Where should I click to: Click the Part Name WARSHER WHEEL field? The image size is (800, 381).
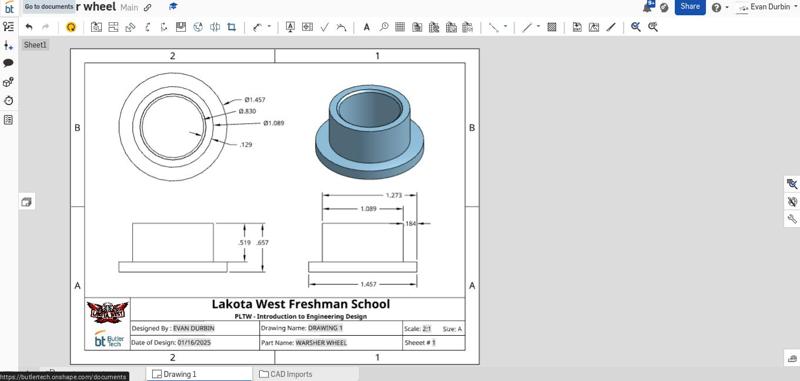321,343
